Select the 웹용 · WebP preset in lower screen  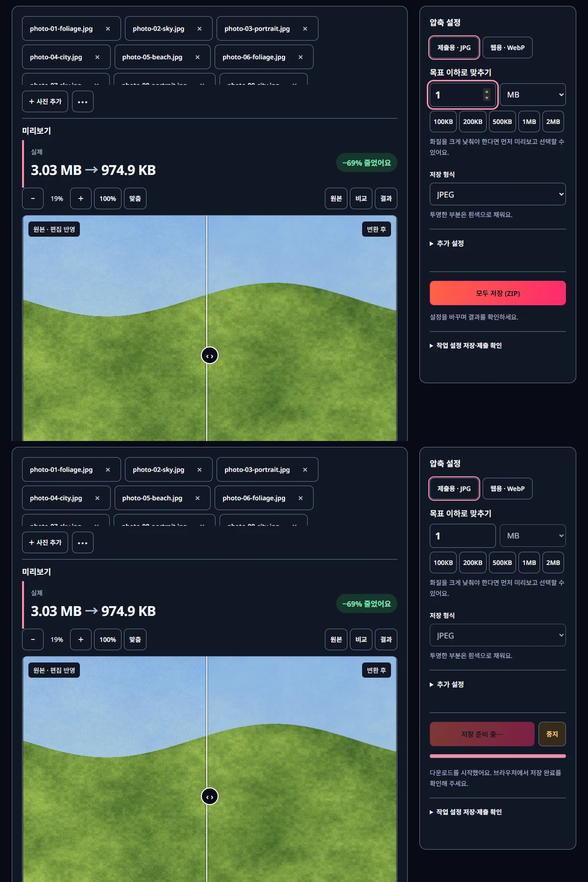pos(508,489)
